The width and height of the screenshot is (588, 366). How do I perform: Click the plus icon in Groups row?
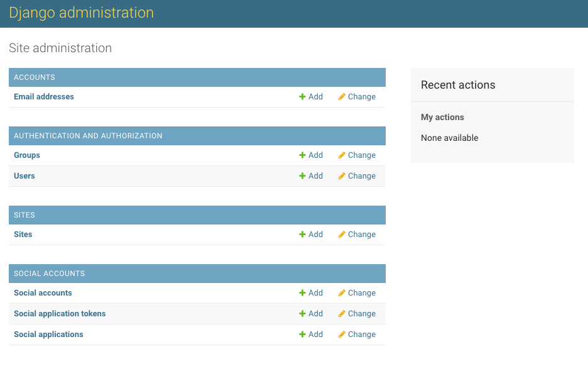[x=302, y=155]
